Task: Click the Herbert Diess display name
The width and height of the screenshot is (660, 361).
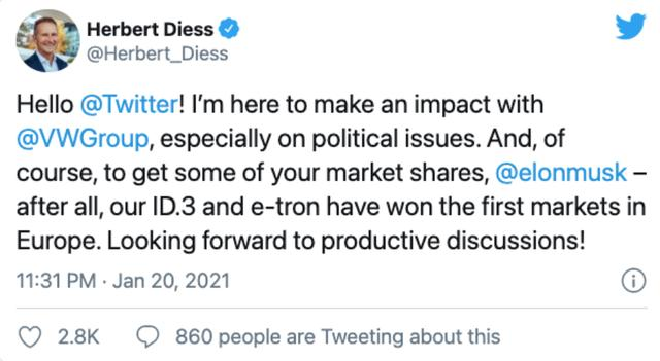Action: [150, 29]
